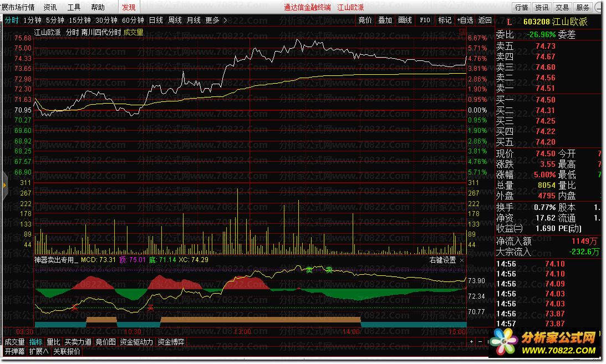Select the 买卖力道 bottom tab
The image size is (606, 364).
tap(78, 342)
